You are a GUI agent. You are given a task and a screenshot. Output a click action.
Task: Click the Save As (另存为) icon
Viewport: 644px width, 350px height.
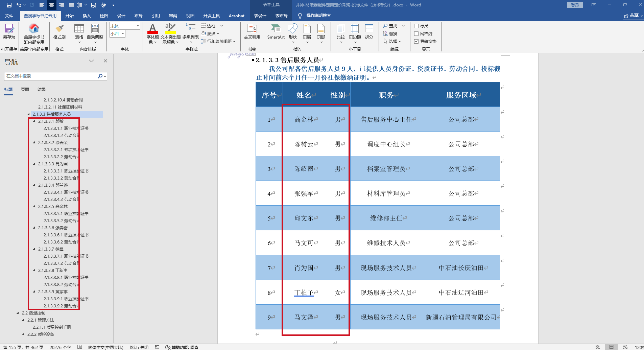coord(9,31)
